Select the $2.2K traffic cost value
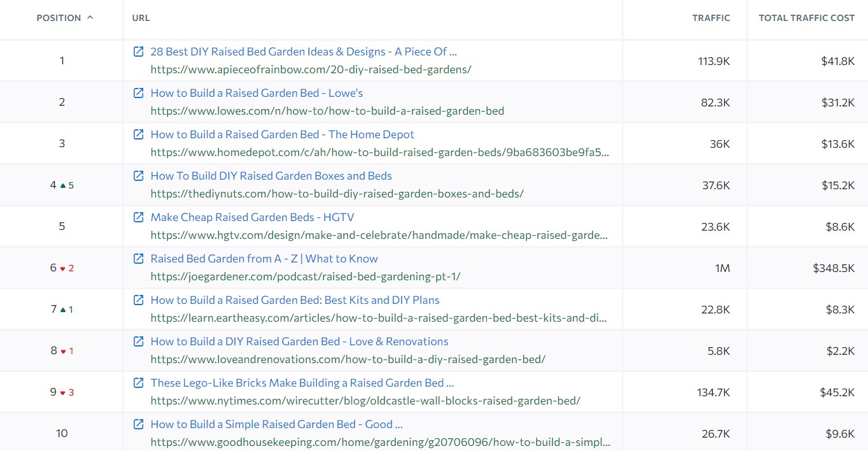The height and width of the screenshot is (451, 868). pyautogui.click(x=840, y=351)
